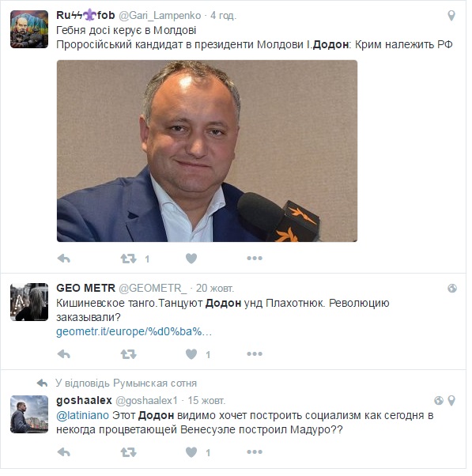472x476 pixels.
Task: Retweet the Gari_Lampenko tweet
Action: pyautogui.click(x=128, y=259)
